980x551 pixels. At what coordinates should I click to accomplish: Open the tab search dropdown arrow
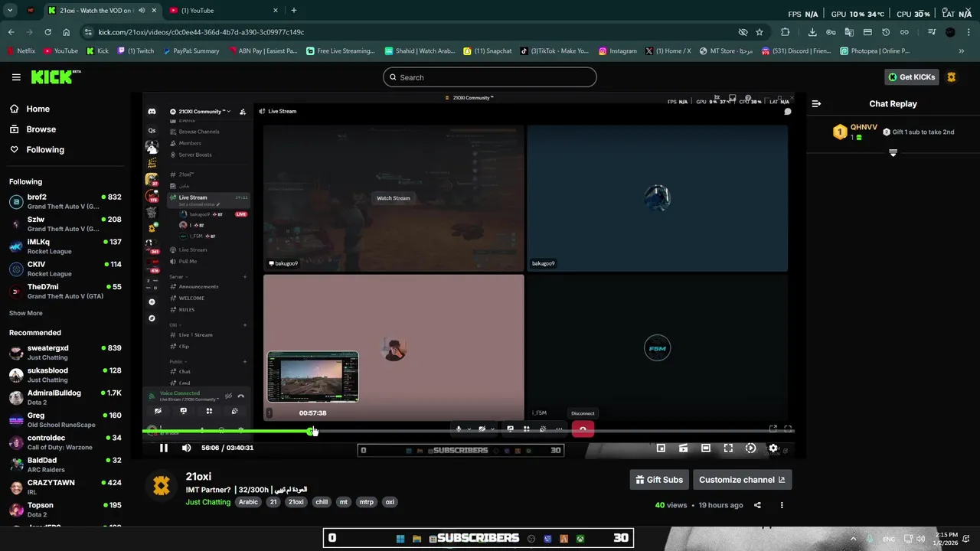(x=10, y=11)
